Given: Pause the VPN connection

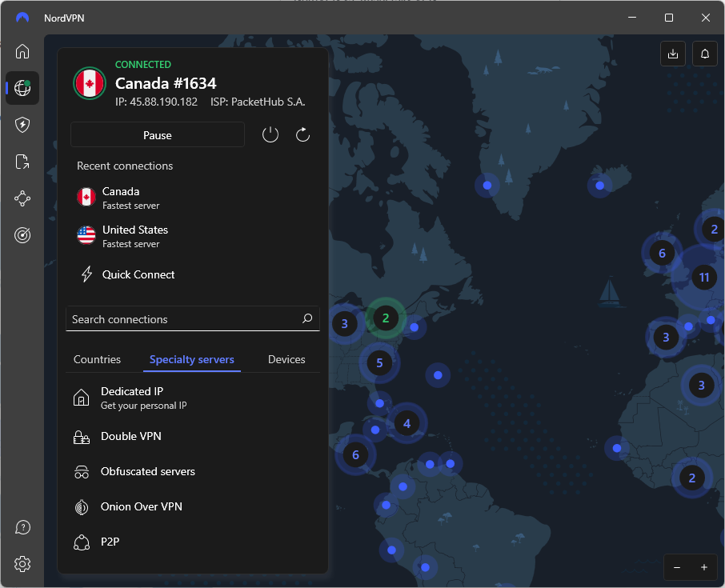Looking at the screenshot, I should [158, 135].
